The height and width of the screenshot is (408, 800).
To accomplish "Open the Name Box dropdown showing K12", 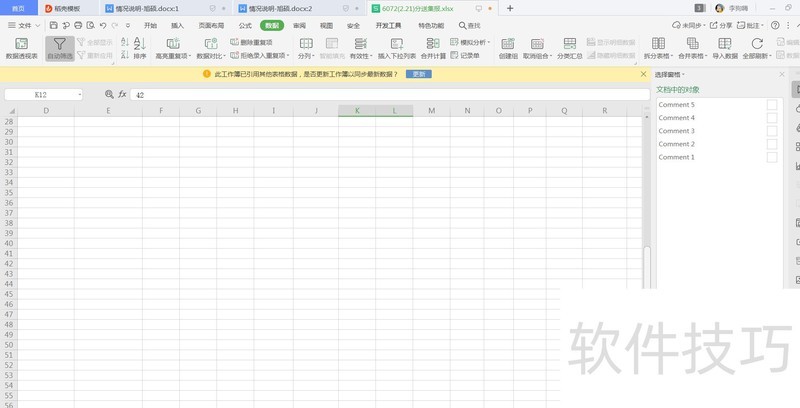I will pyautogui.click(x=80, y=95).
